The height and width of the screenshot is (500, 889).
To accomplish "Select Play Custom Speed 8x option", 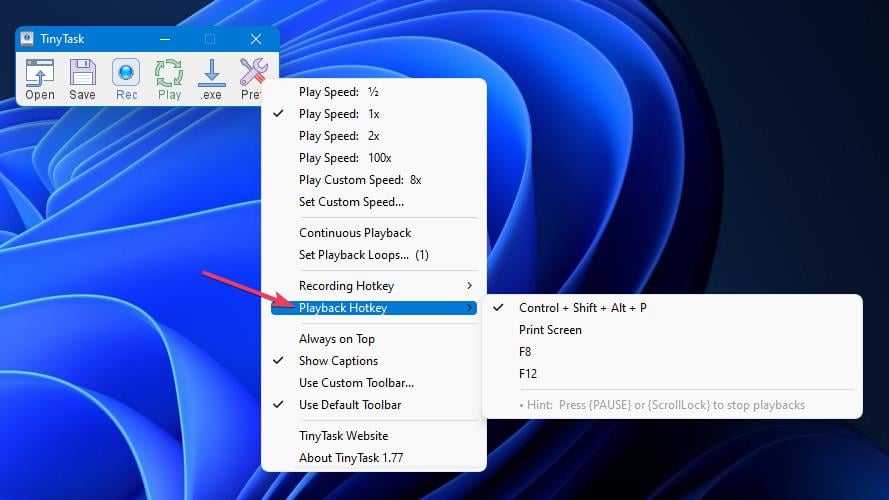I will tap(374, 180).
